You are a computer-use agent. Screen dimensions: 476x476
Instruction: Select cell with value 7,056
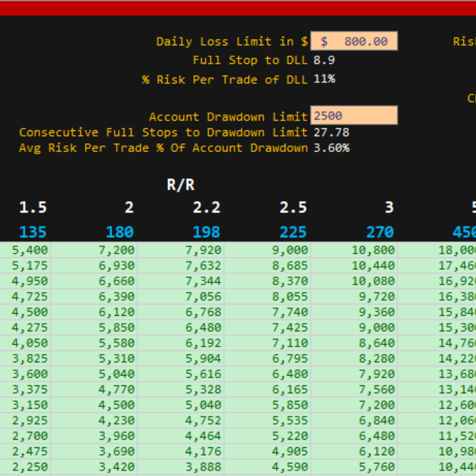point(181,296)
